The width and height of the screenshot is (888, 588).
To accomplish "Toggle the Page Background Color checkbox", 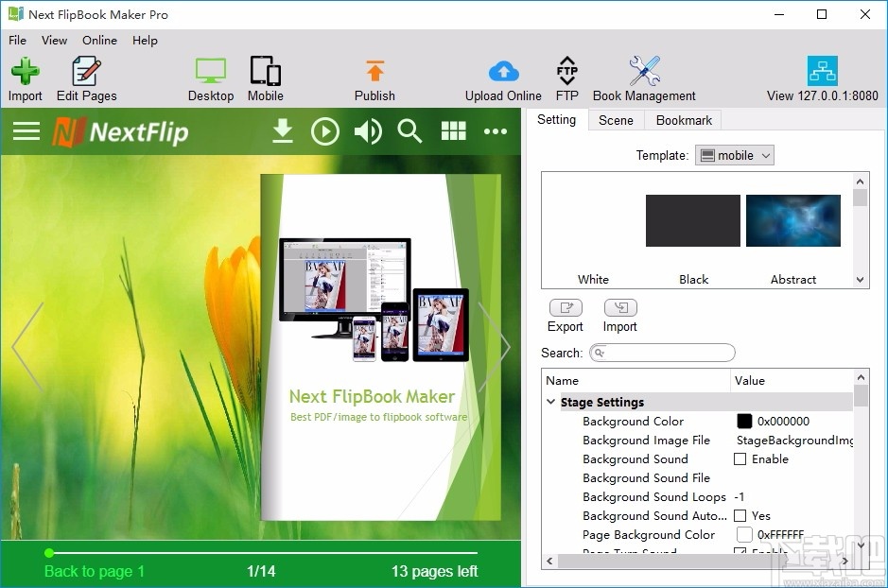I will coord(744,534).
